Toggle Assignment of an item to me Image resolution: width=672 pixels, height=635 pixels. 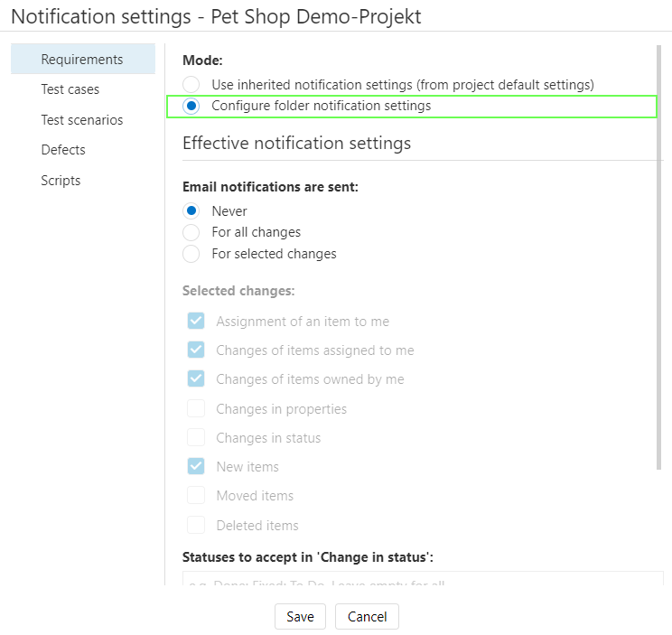coord(196,322)
